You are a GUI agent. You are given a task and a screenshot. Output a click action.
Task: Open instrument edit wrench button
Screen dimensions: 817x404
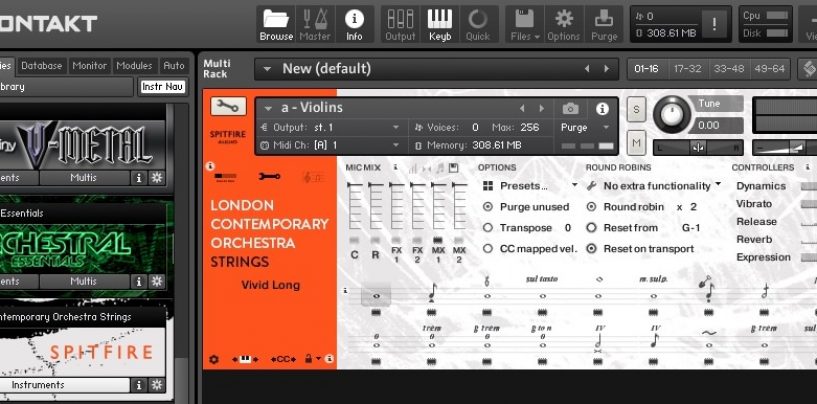click(x=228, y=106)
